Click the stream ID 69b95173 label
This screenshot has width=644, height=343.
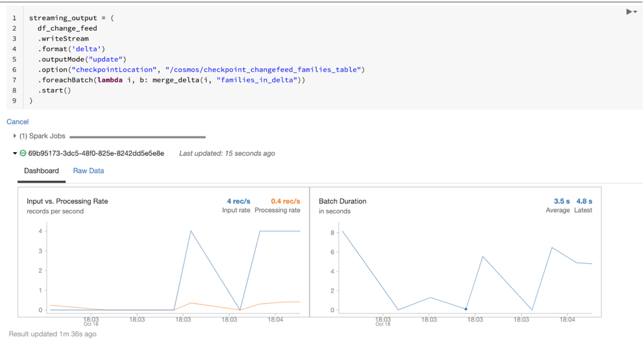96,153
